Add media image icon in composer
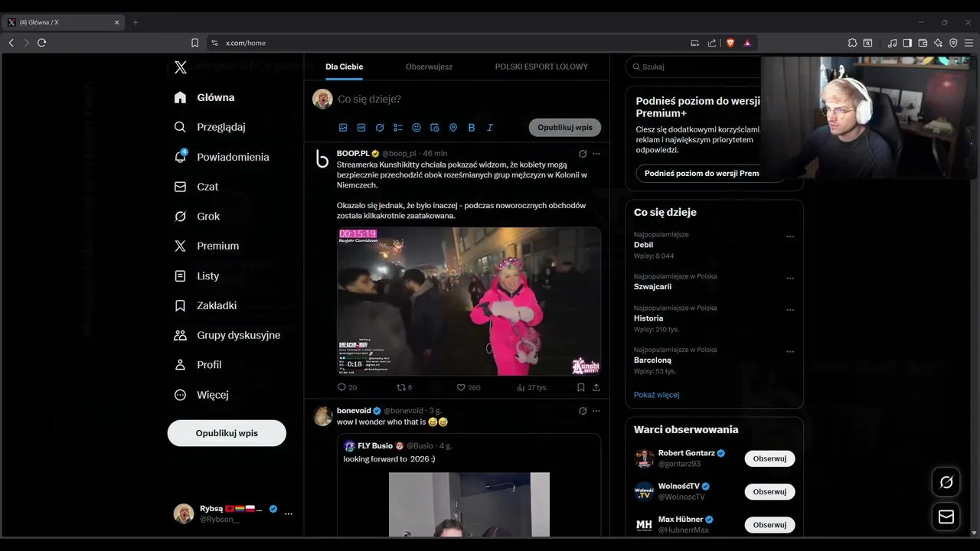 (343, 128)
